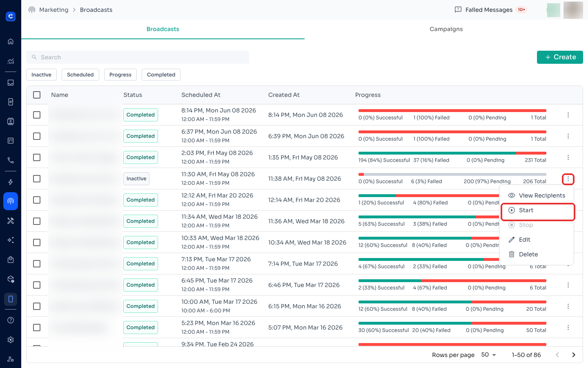The width and height of the screenshot is (588, 368).
Task: Open the settings gear icon in sidebar
Action: pos(11,340)
